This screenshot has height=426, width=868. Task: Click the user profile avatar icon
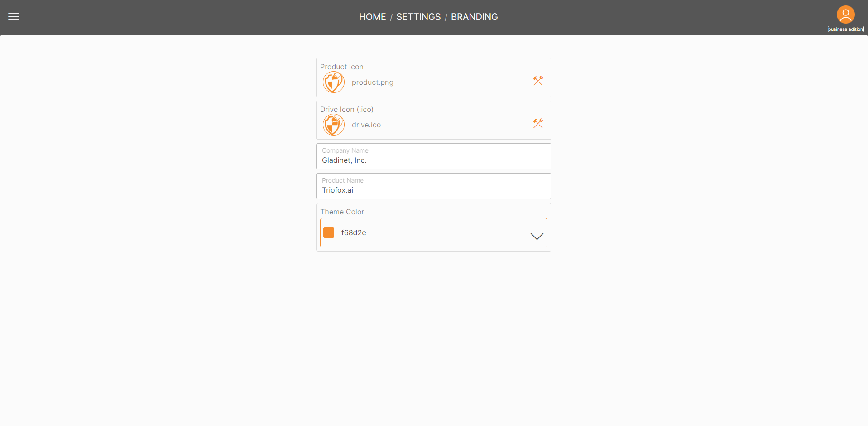click(x=845, y=15)
